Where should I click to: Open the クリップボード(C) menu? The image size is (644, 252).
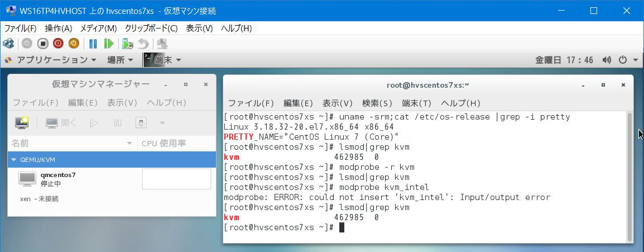point(151,28)
